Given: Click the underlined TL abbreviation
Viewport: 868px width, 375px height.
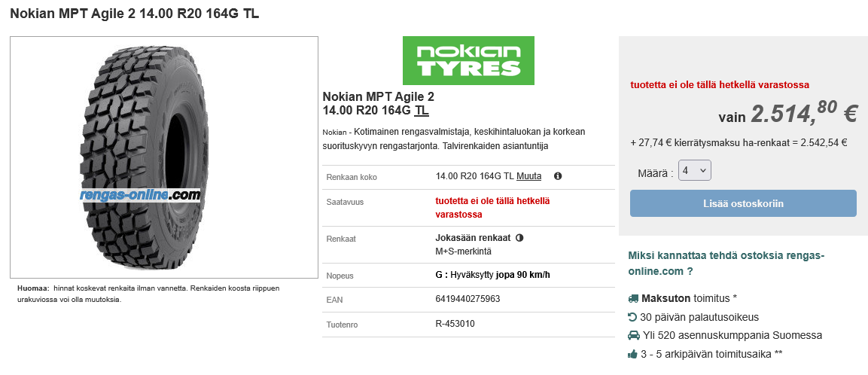Looking at the screenshot, I should point(422,111).
